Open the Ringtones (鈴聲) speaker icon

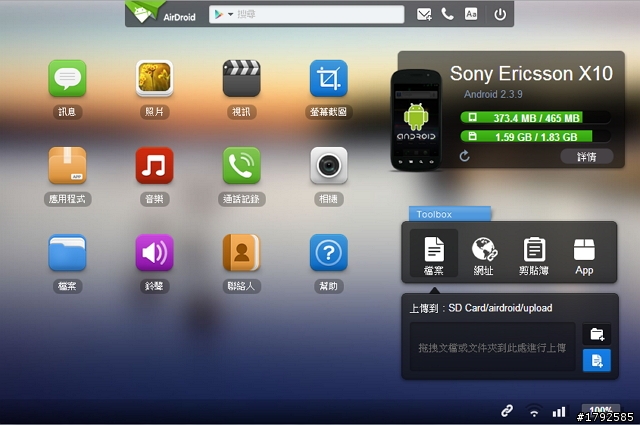click(x=154, y=252)
